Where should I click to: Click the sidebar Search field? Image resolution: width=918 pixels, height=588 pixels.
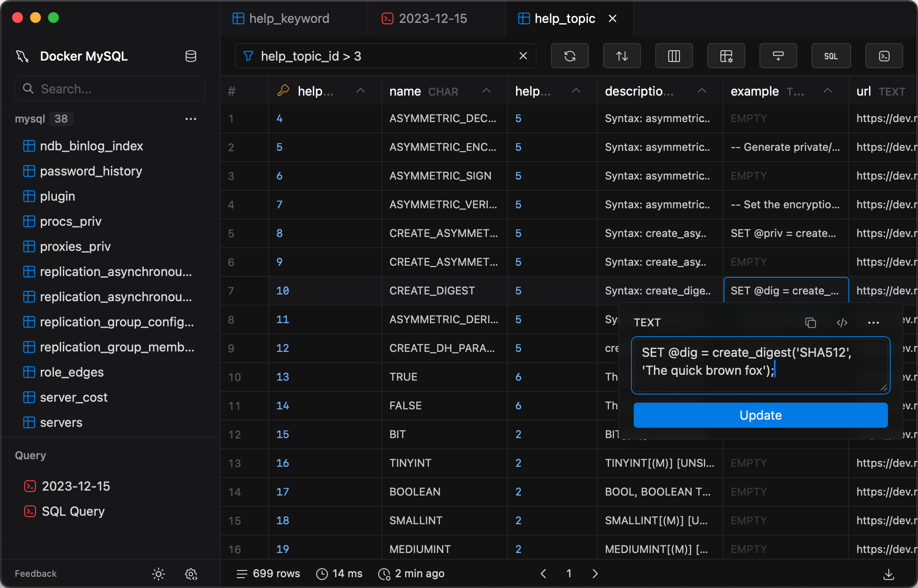pyautogui.click(x=110, y=89)
